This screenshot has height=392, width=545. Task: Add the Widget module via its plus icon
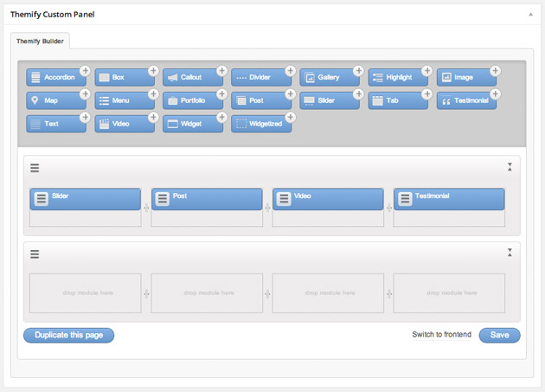pos(221,117)
